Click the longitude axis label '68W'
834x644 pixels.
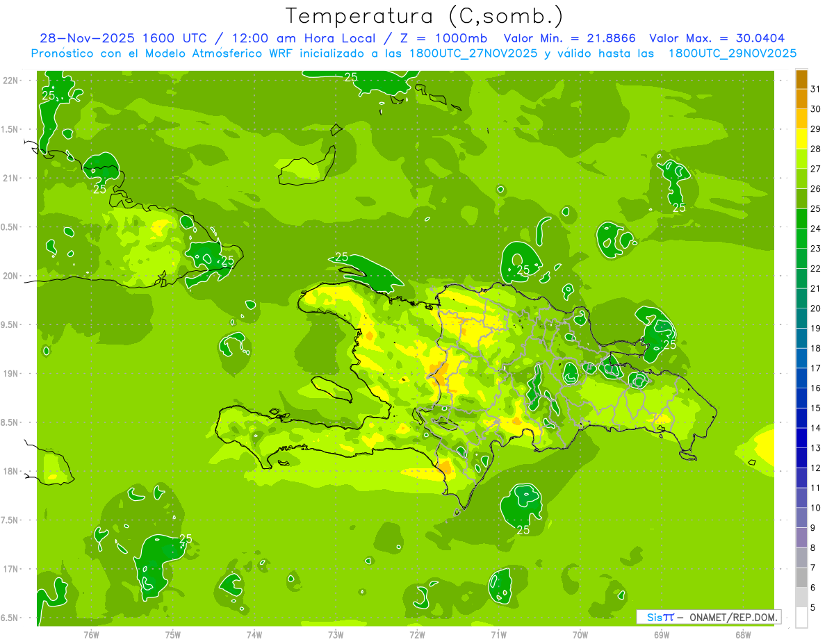pos(743,635)
